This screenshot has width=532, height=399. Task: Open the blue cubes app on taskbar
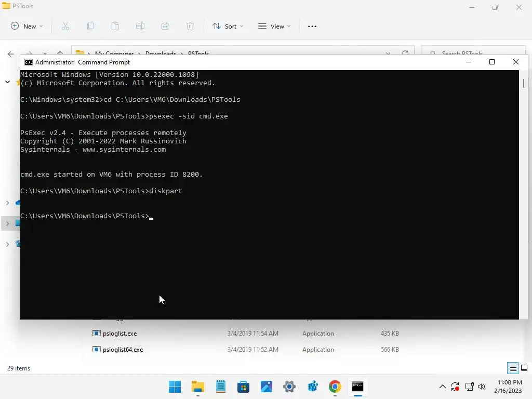tap(312, 387)
